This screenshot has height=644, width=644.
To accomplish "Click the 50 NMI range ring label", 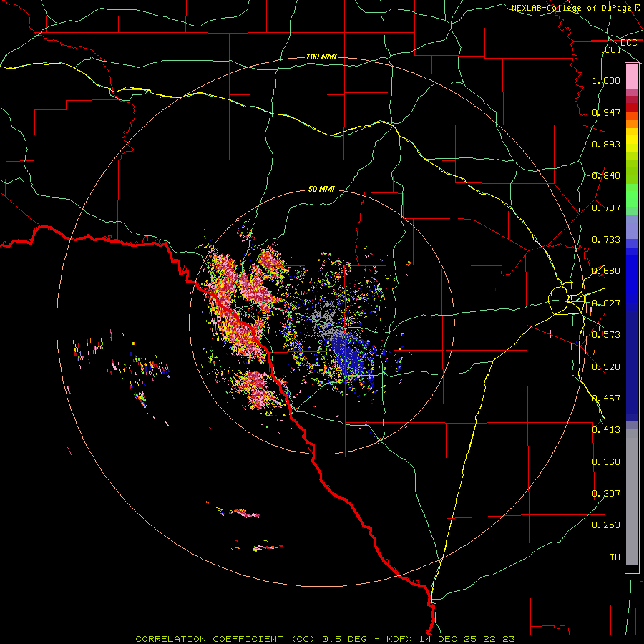I will [x=321, y=189].
